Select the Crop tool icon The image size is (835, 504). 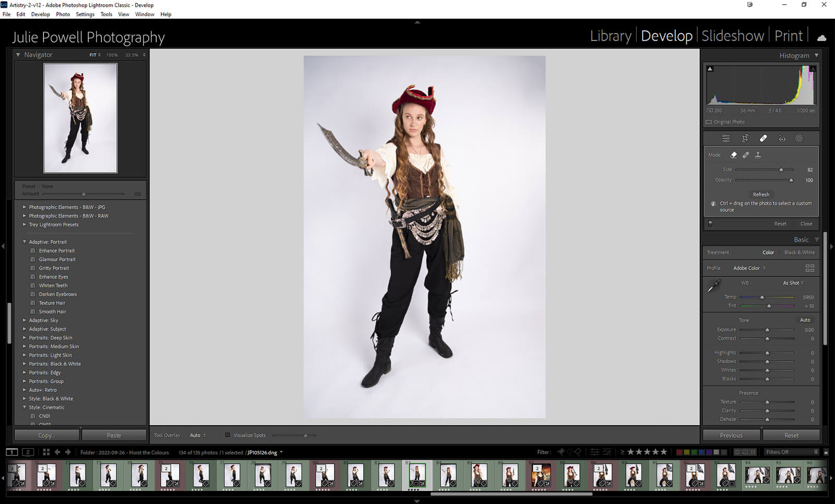[x=745, y=138]
